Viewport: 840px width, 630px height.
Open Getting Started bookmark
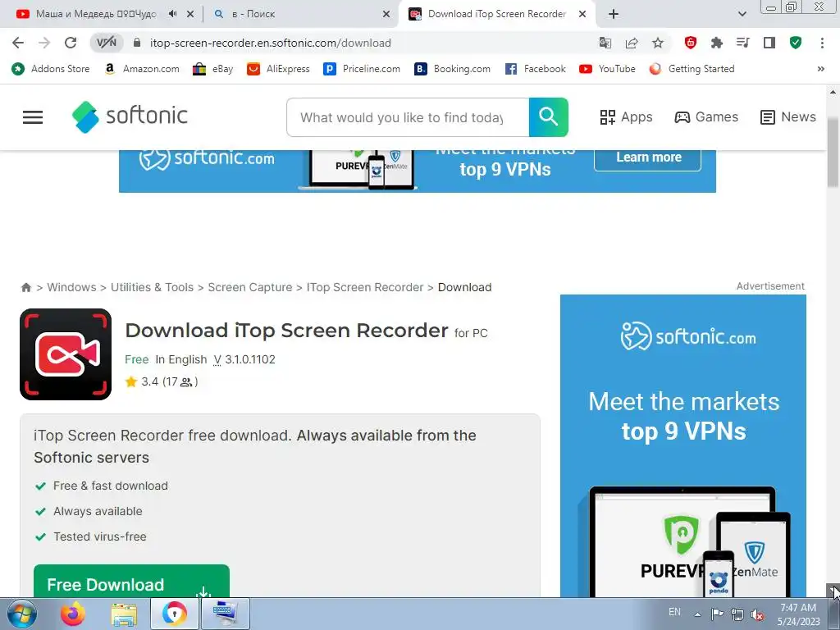(x=692, y=69)
